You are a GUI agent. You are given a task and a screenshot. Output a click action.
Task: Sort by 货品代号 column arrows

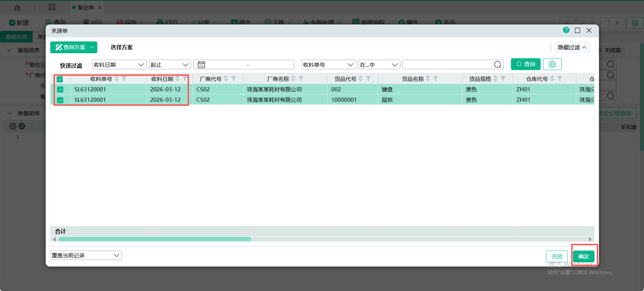[x=361, y=79]
